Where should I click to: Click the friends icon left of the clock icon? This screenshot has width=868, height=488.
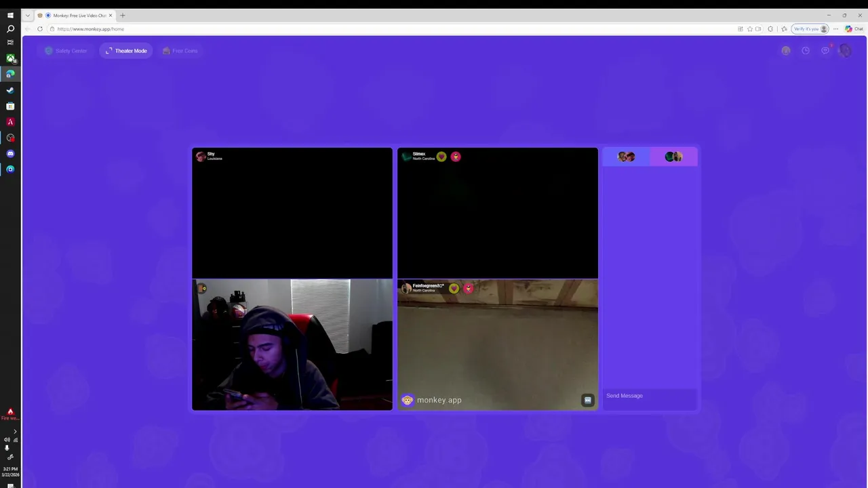(x=786, y=50)
